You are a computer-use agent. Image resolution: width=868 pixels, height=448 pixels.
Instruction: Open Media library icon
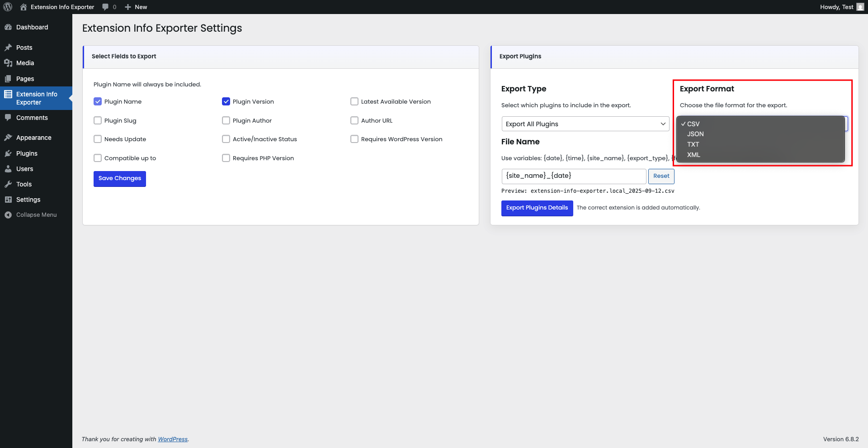8,63
